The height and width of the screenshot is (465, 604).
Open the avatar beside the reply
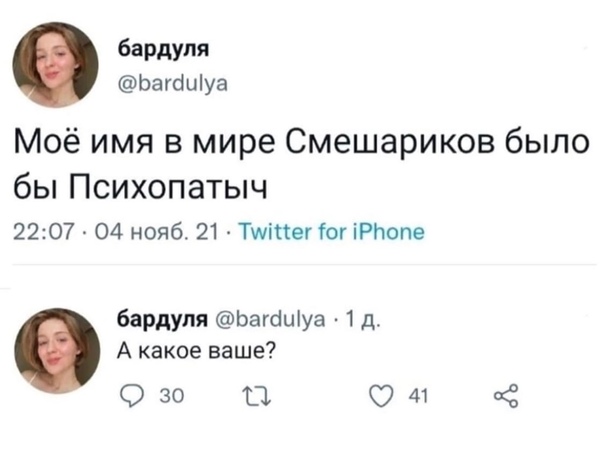click(56, 350)
